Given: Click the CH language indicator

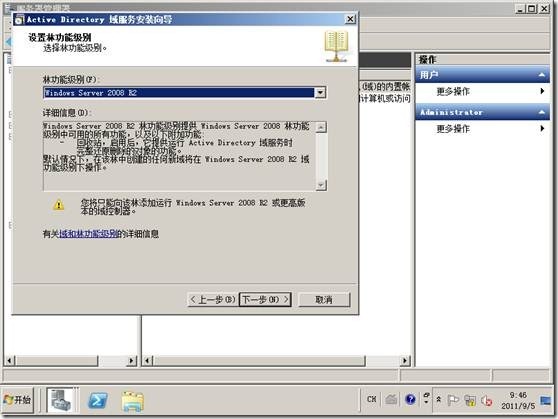Looking at the screenshot, I should 371,399.
